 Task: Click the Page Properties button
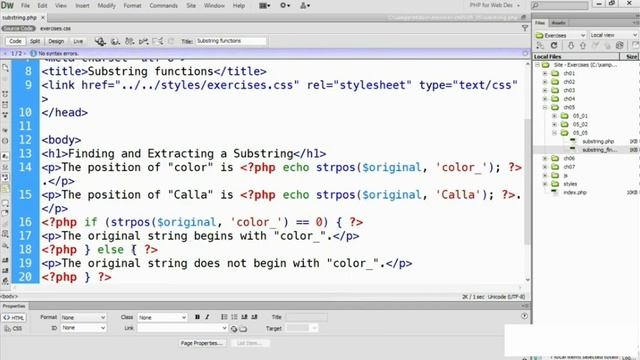(202, 343)
